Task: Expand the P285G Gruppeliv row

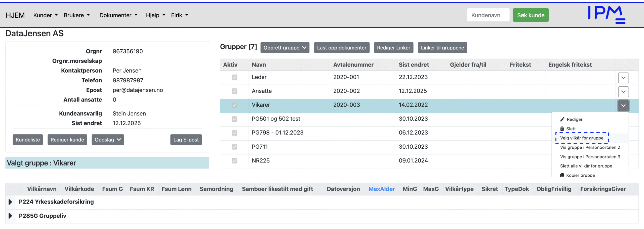Action: 10,216
